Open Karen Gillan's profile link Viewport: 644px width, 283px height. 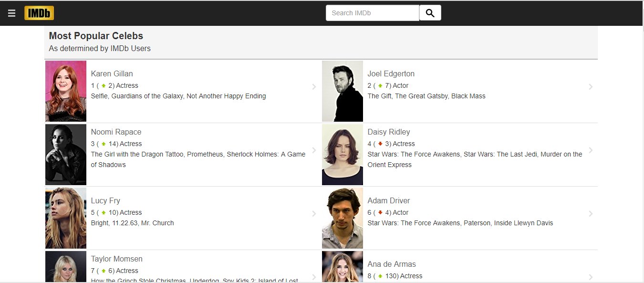(x=112, y=73)
